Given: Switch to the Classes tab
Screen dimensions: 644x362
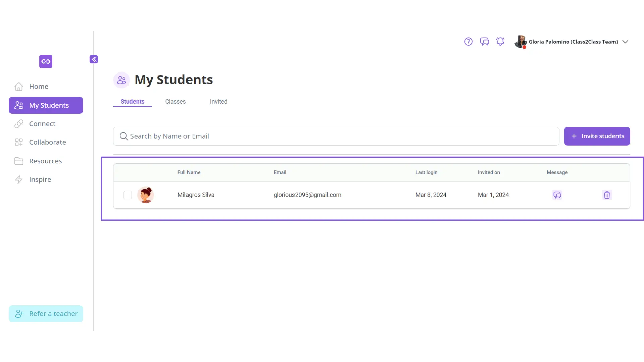Looking at the screenshot, I should (175, 102).
